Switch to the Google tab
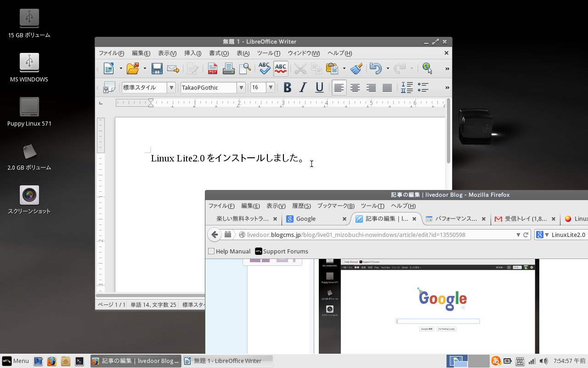This screenshot has width=588, height=368. tap(316, 219)
